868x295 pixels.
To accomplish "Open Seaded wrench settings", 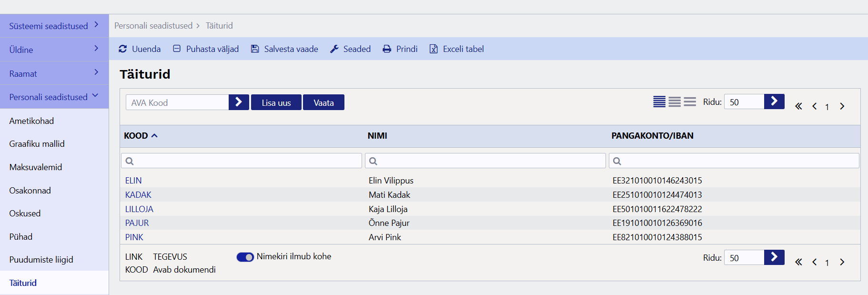I will pyautogui.click(x=334, y=49).
